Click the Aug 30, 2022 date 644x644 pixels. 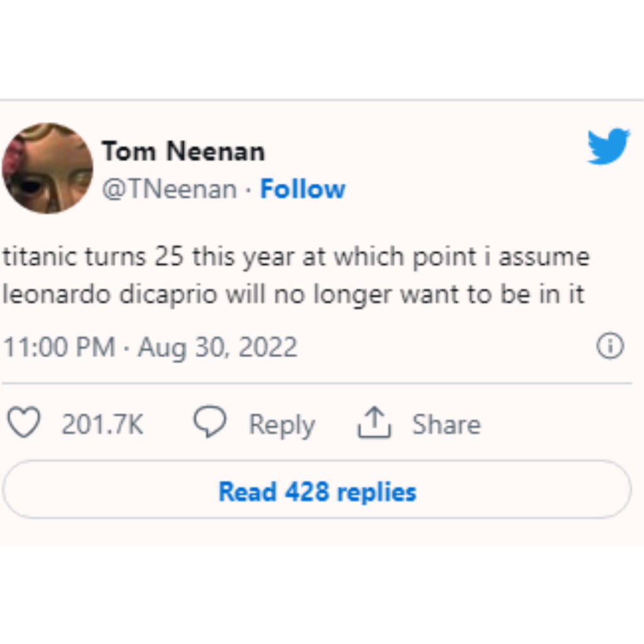pyautogui.click(x=217, y=348)
